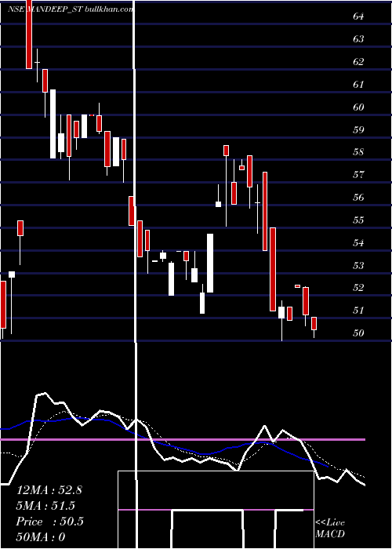Click the price axis label 52
This screenshot has height=549, width=392.
tap(358, 288)
